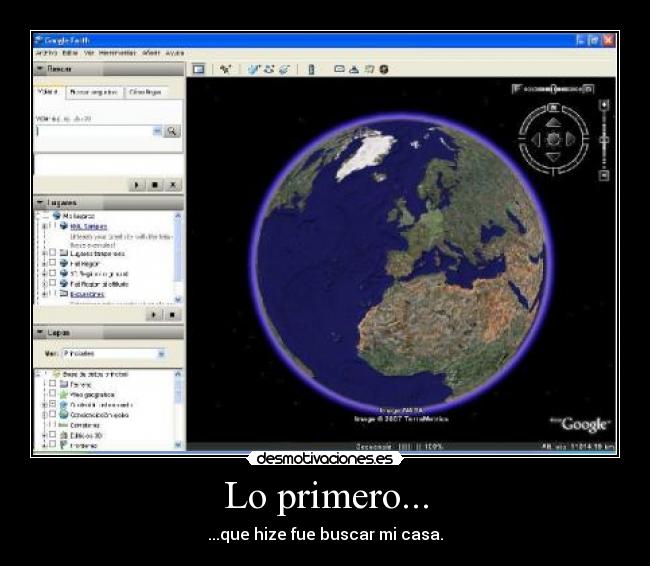Screen dimensions: 650x566
Task: Expand the KML Samples tree node
Action: tap(44, 226)
